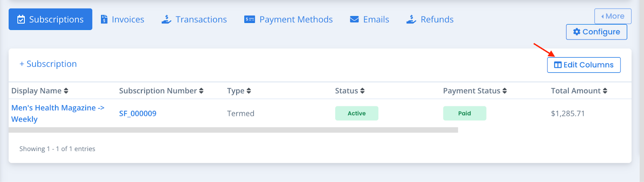The image size is (644, 182).
Task: Click the calendar icon on Subscriptions tab
Action: click(x=21, y=19)
